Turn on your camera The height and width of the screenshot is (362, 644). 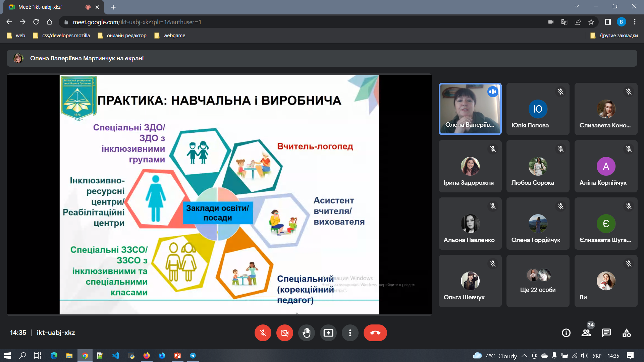285,333
